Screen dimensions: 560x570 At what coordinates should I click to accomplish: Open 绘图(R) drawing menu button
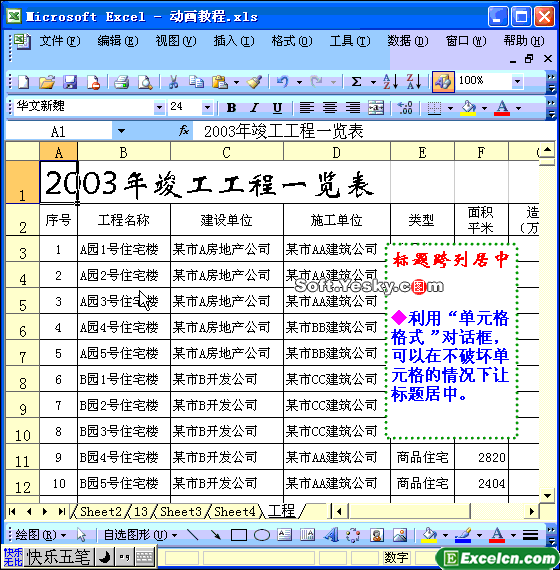click(x=41, y=535)
